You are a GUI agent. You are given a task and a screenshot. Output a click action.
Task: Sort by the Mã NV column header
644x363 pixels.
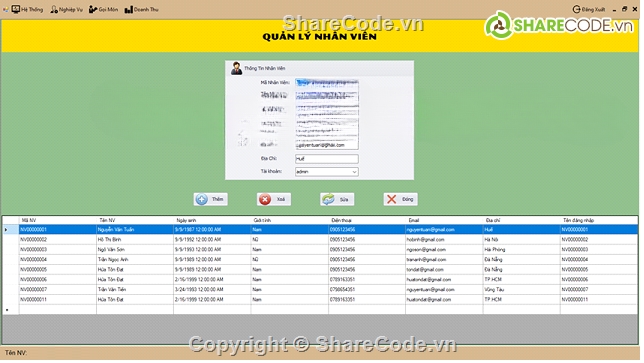click(x=58, y=222)
